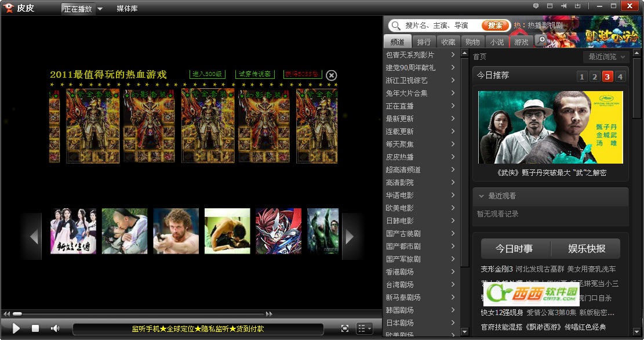Collapse the 最近观看 section

tap(481, 196)
